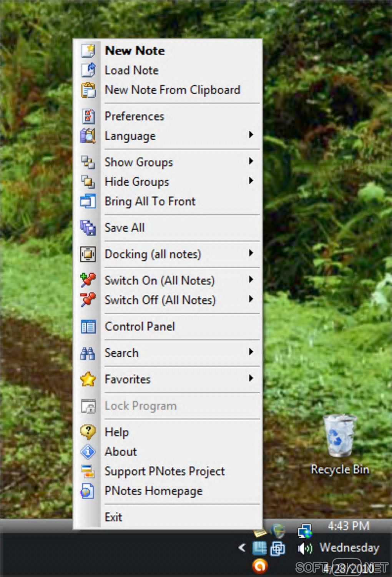Click the Load Note icon

coord(88,70)
